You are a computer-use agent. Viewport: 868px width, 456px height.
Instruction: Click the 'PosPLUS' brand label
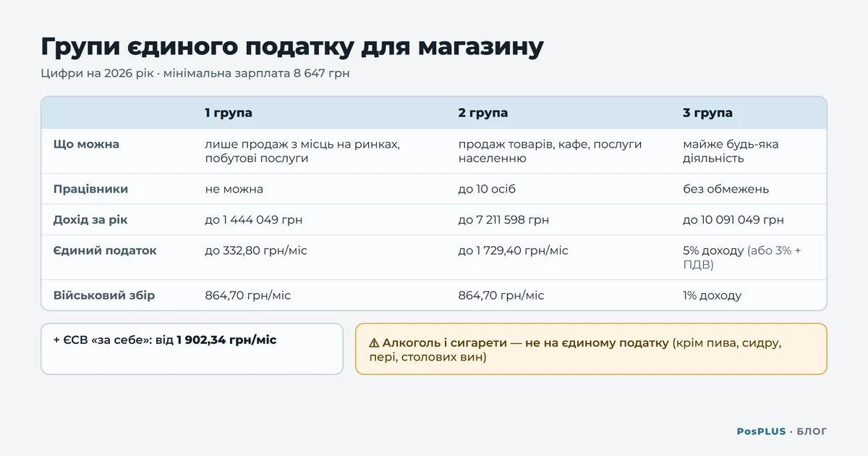[761, 431]
